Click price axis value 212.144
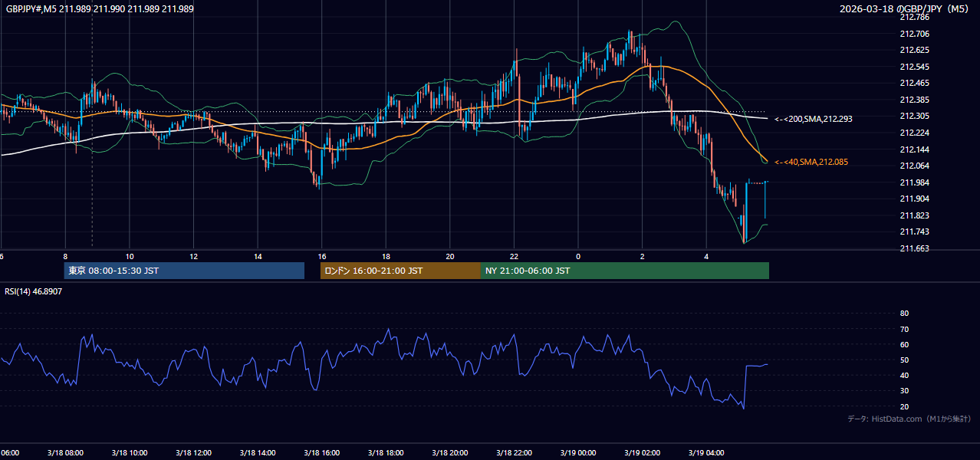 pyautogui.click(x=914, y=149)
